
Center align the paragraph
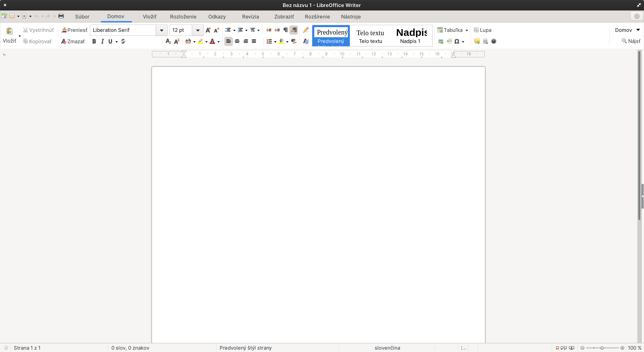[237, 41]
